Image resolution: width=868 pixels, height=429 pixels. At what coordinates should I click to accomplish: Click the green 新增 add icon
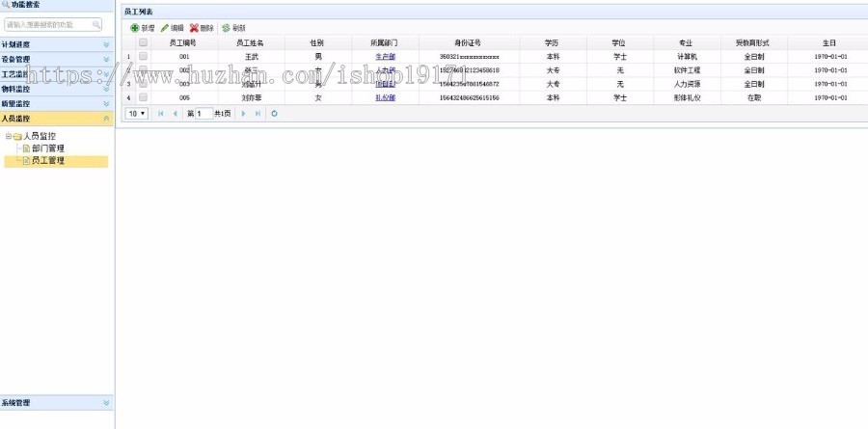(134, 28)
